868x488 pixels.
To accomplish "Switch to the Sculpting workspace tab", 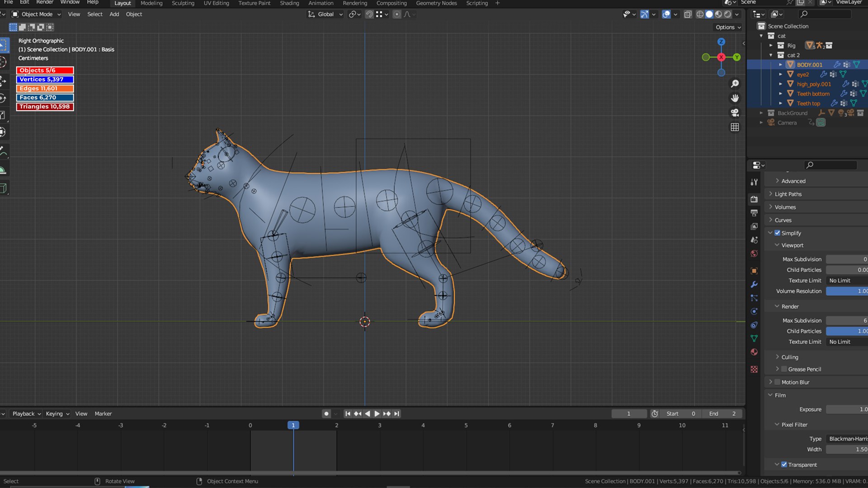I will [x=183, y=3].
